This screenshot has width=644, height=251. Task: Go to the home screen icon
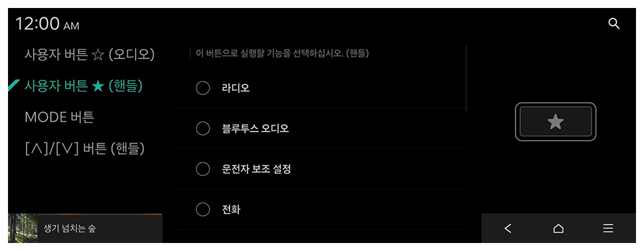click(x=558, y=228)
